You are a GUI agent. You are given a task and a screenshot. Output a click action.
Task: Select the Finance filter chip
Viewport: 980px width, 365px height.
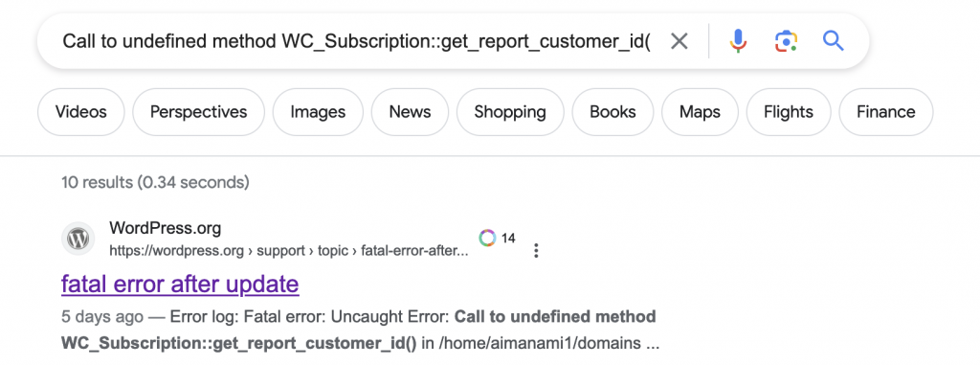pos(885,112)
